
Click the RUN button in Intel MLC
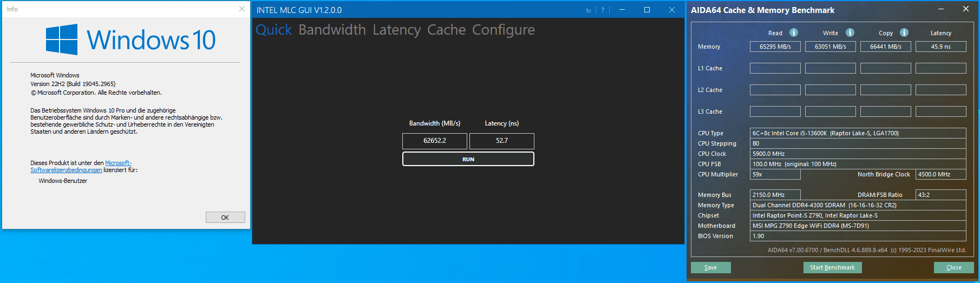coord(468,159)
